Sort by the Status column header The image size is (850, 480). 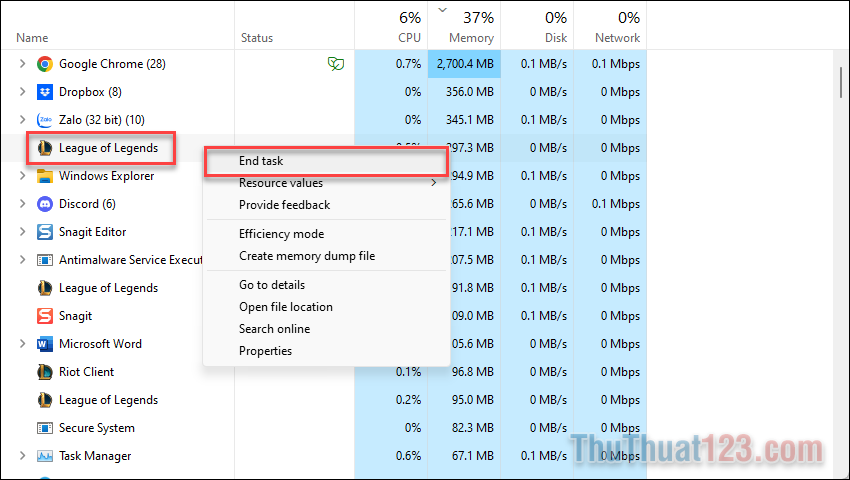click(x=257, y=38)
